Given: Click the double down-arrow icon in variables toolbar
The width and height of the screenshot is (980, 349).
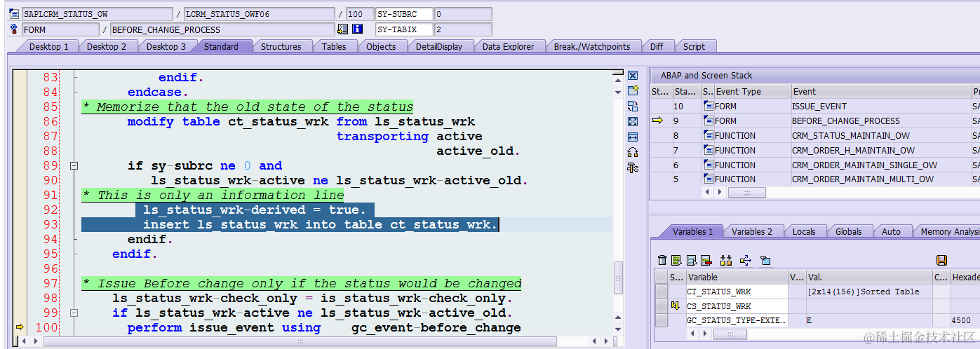Looking at the screenshot, I should (x=726, y=260).
